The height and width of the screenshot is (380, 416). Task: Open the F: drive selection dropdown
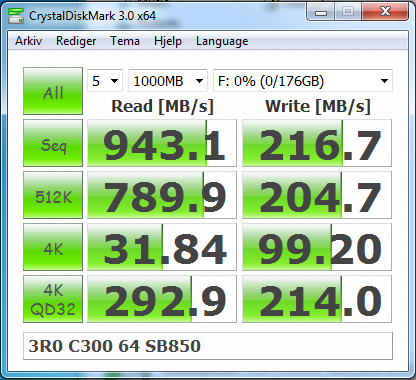[x=303, y=81]
